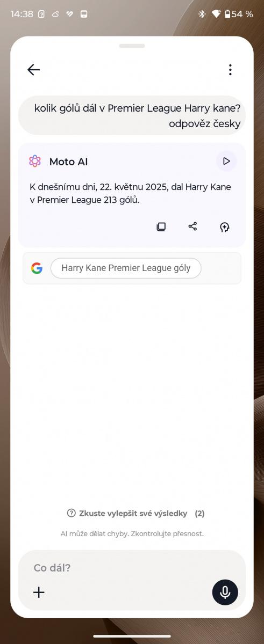
Task: Copy the Moto AI answer
Action: (x=161, y=226)
